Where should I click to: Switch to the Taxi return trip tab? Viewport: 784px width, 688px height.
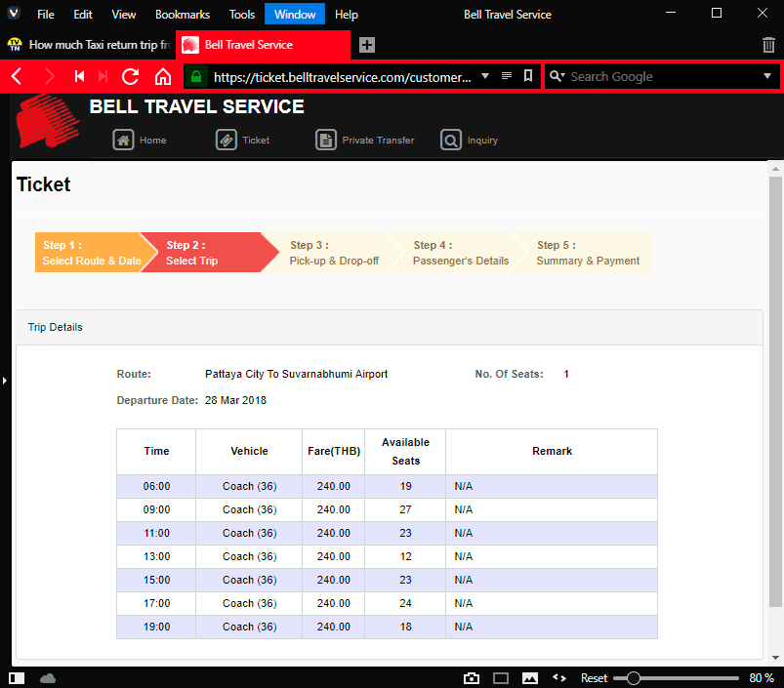point(89,45)
